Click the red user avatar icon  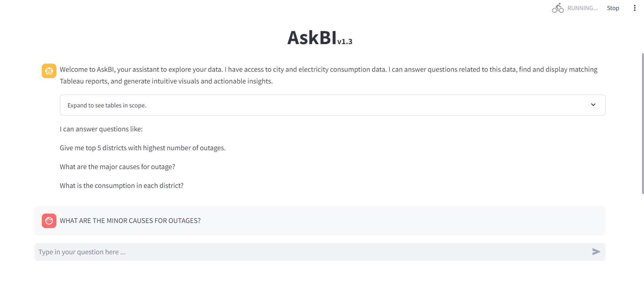49,221
